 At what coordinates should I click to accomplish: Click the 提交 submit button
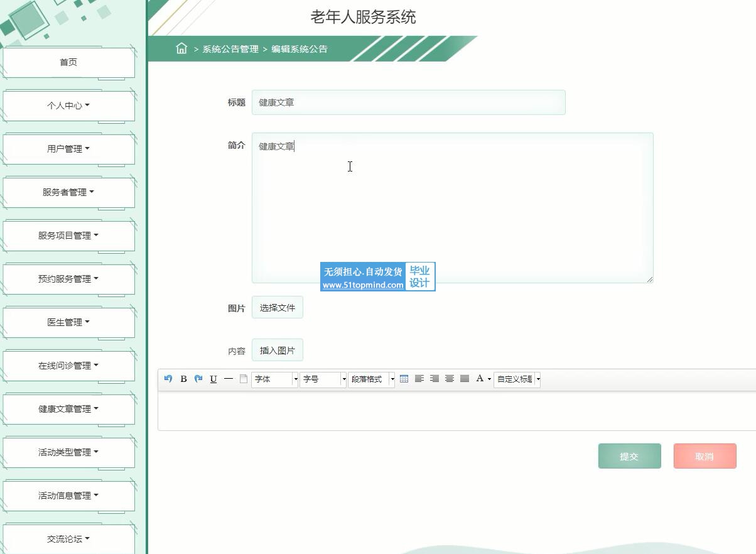point(629,456)
